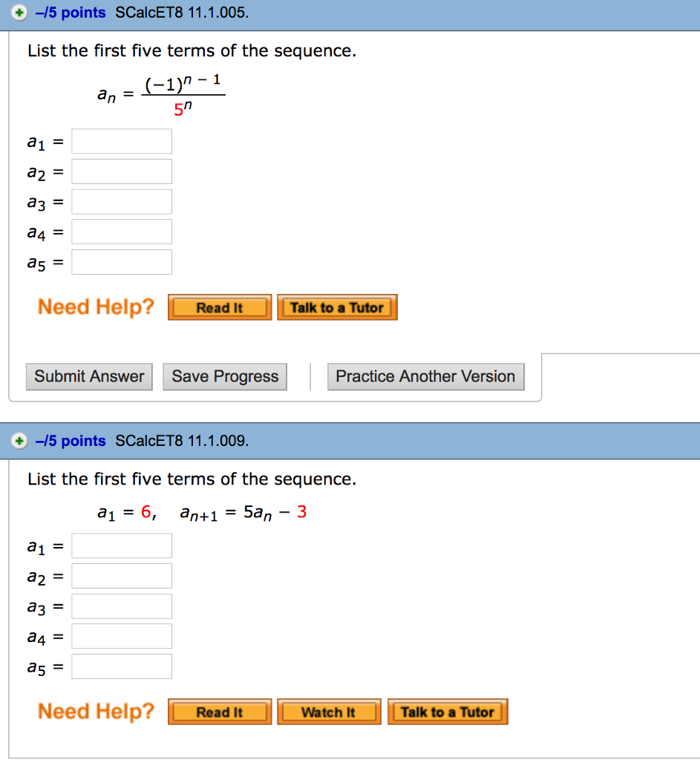The height and width of the screenshot is (760, 700).
Task: Open Read It help for problem 11.1.005
Action: (x=219, y=307)
